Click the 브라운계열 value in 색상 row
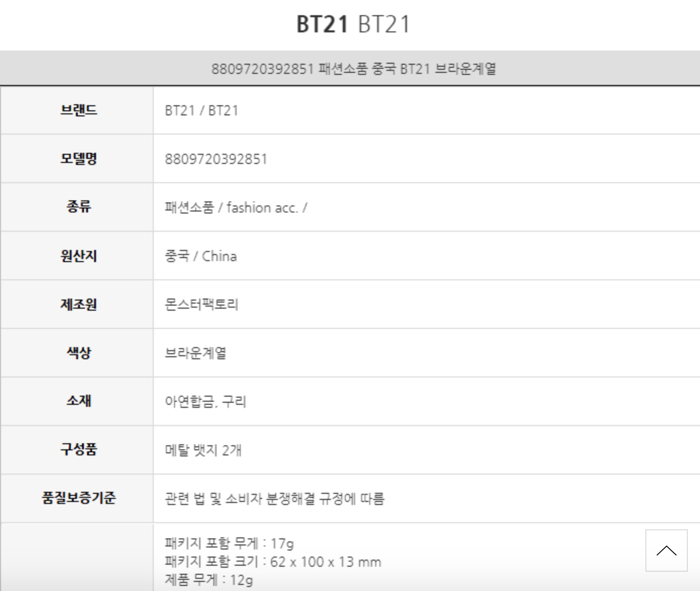 (x=195, y=353)
